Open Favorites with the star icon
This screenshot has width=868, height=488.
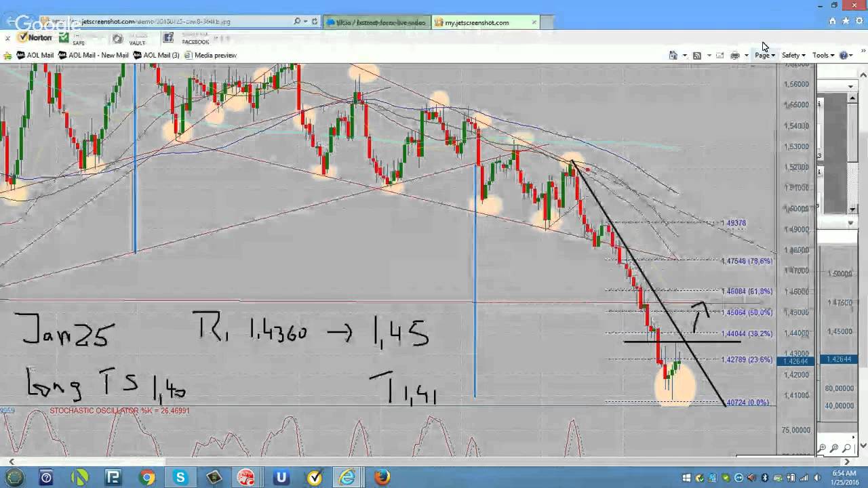point(846,21)
